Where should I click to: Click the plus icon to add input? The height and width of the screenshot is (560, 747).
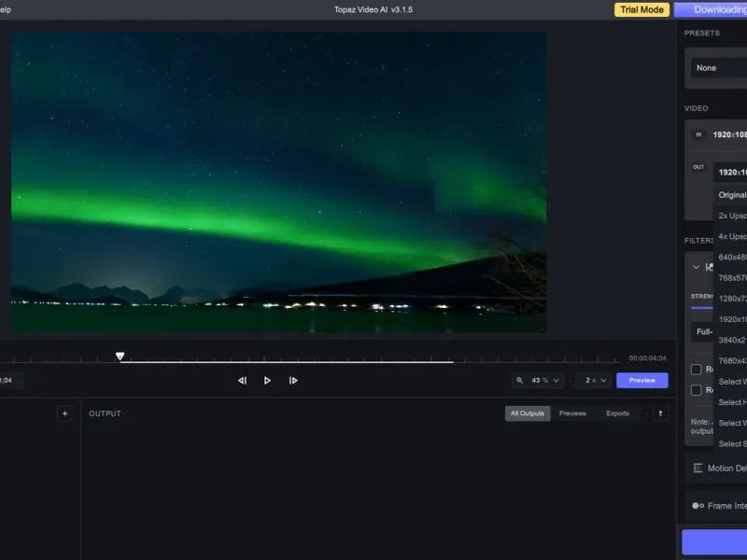click(64, 413)
